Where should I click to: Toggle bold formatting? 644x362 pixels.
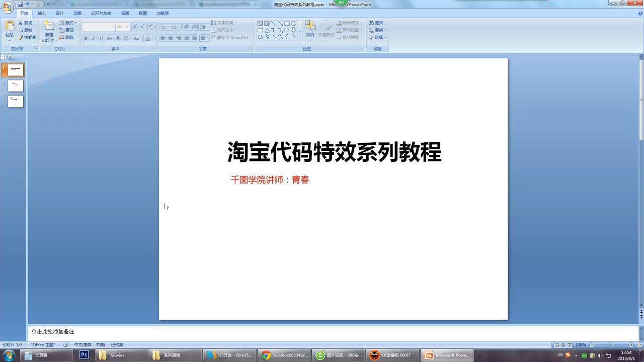tap(86, 38)
